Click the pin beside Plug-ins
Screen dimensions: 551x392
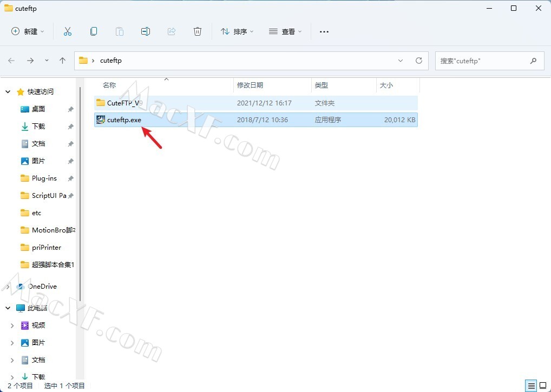(70, 178)
